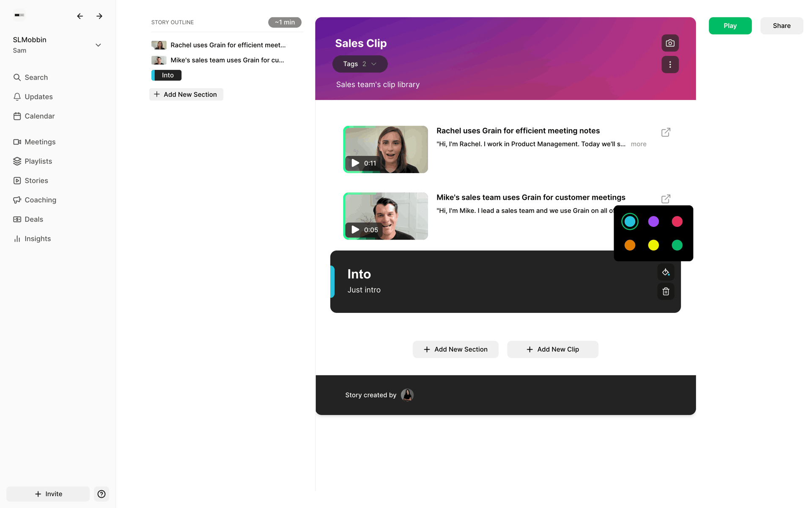Open Rachel's clip in new window
The width and height of the screenshot is (812, 508).
tap(666, 133)
